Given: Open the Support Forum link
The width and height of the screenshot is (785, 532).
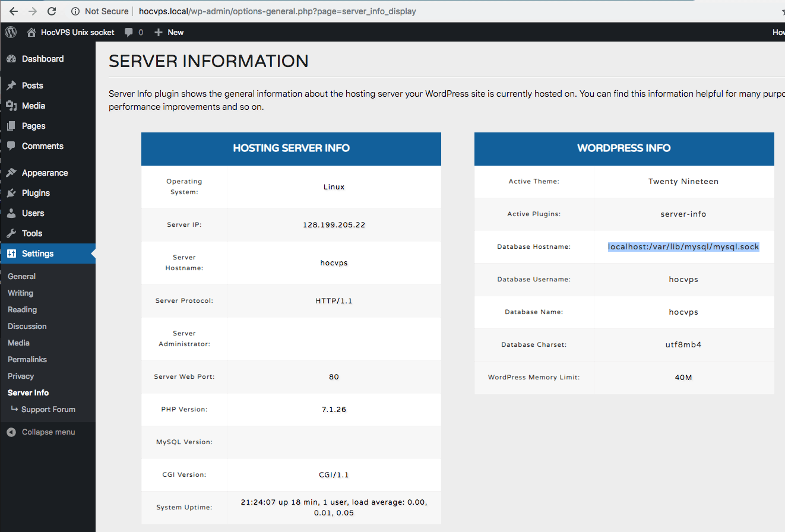Looking at the screenshot, I should tap(48, 409).
